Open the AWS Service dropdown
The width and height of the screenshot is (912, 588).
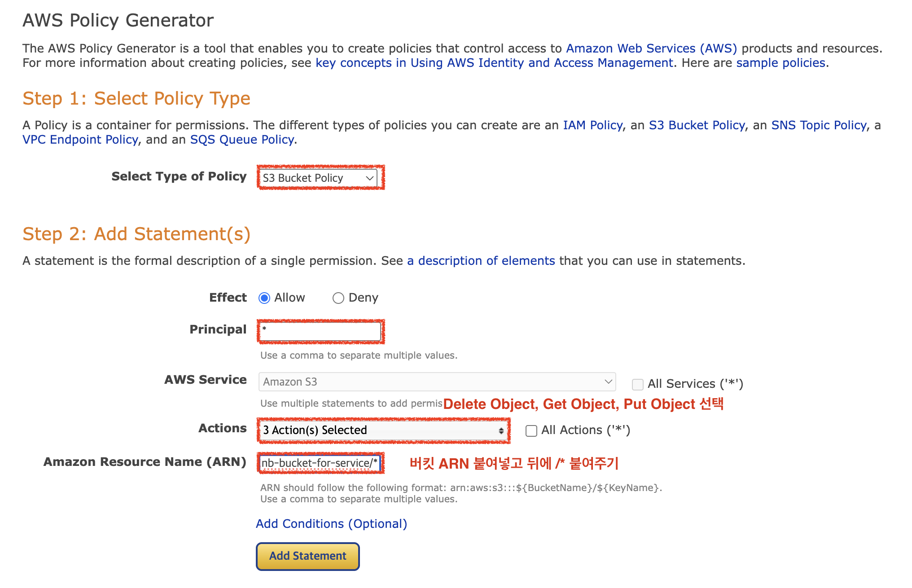click(x=437, y=382)
